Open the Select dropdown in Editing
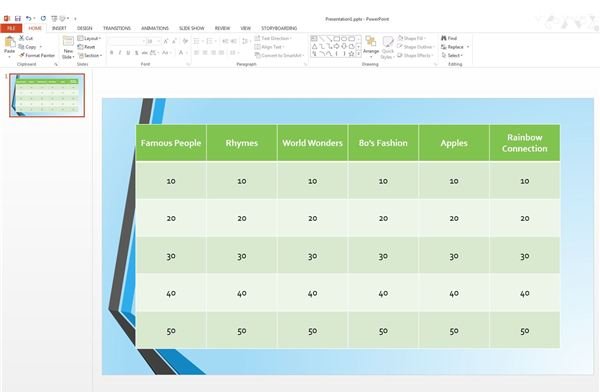The image size is (600, 392). [x=452, y=56]
